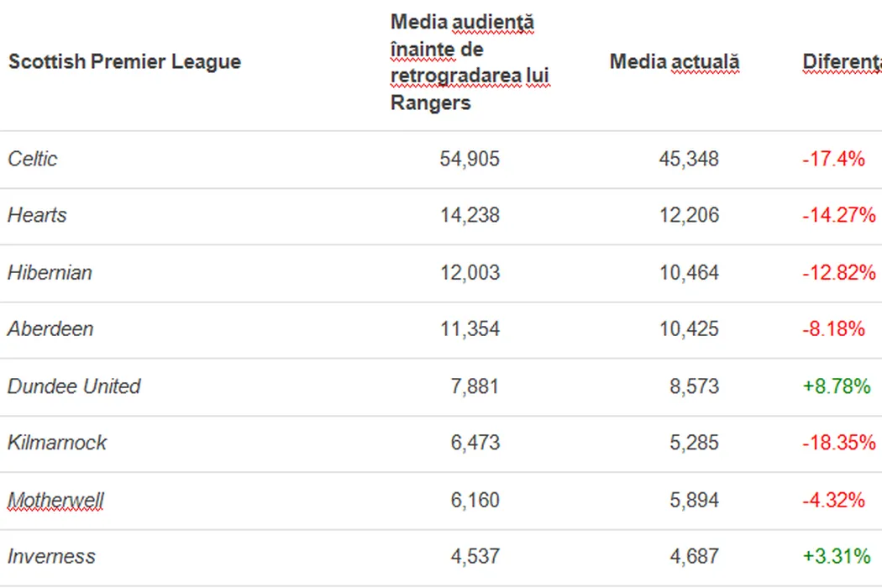Select the Inverness team cell

(x=51, y=556)
